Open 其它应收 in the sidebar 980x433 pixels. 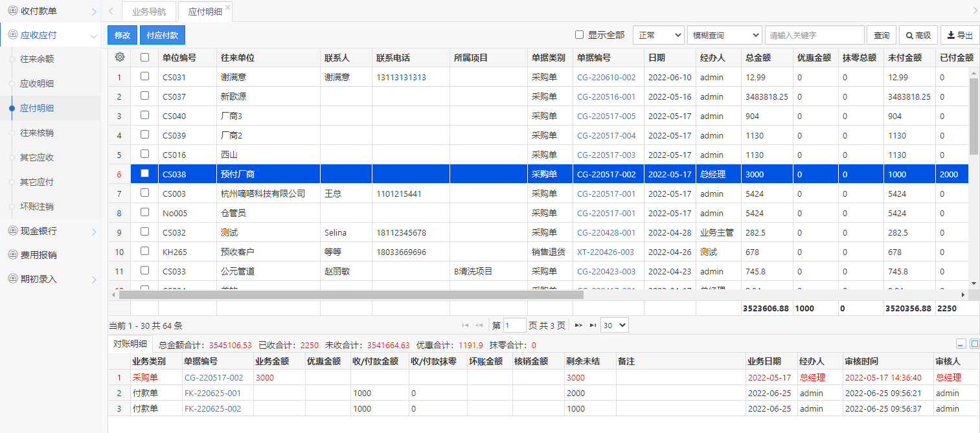(37, 157)
